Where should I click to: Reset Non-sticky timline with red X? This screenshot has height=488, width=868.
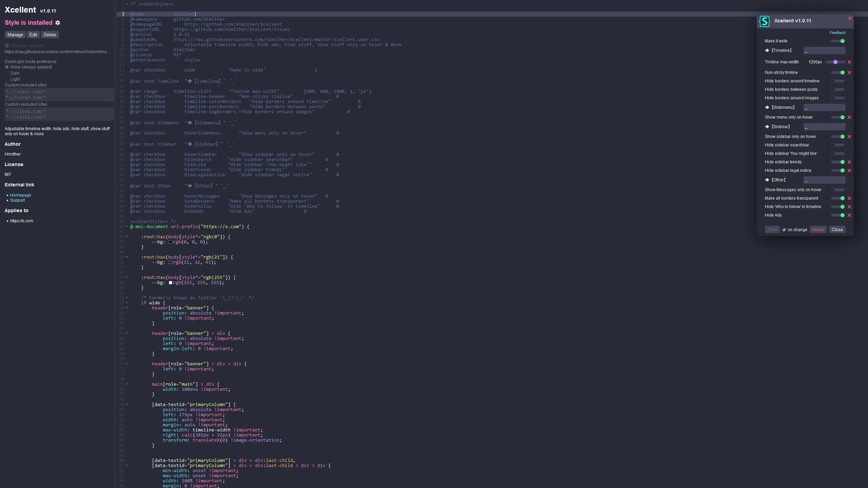849,73
